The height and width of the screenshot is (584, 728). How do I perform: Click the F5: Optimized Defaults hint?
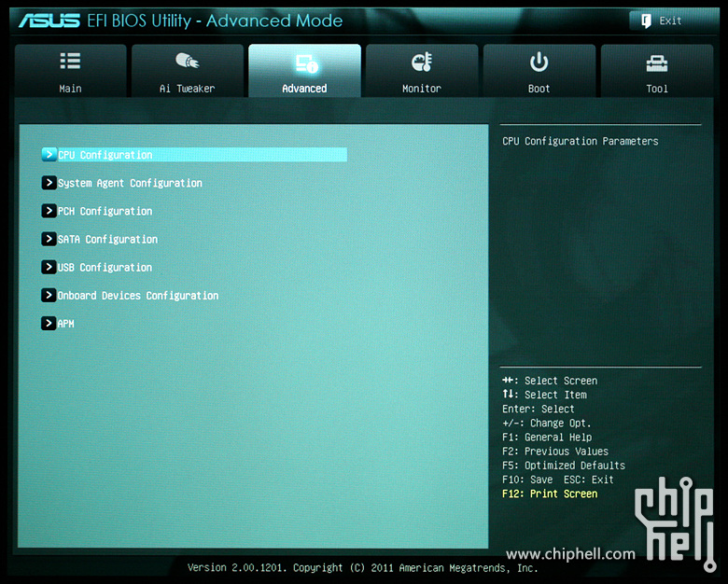click(x=564, y=466)
